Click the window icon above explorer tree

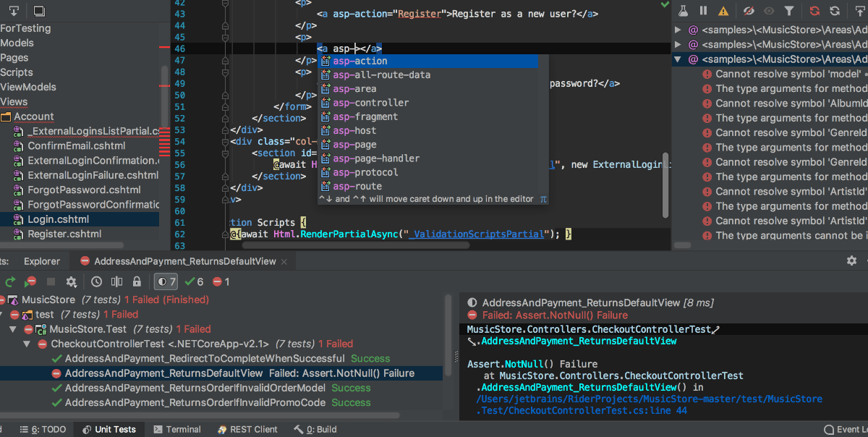tap(39, 11)
